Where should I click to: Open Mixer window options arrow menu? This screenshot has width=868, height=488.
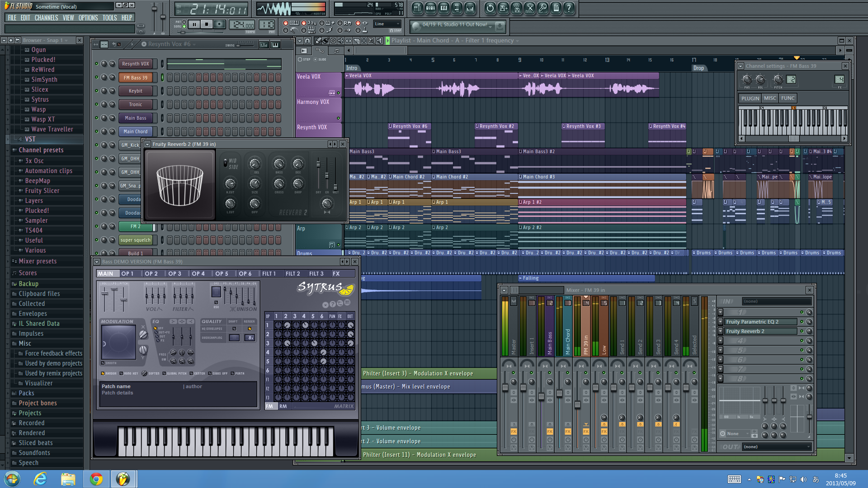click(504, 290)
